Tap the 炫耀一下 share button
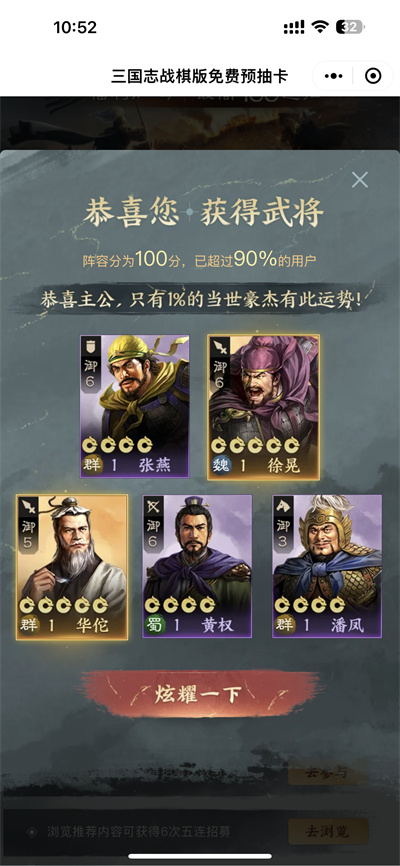The image size is (400, 866). click(200, 694)
